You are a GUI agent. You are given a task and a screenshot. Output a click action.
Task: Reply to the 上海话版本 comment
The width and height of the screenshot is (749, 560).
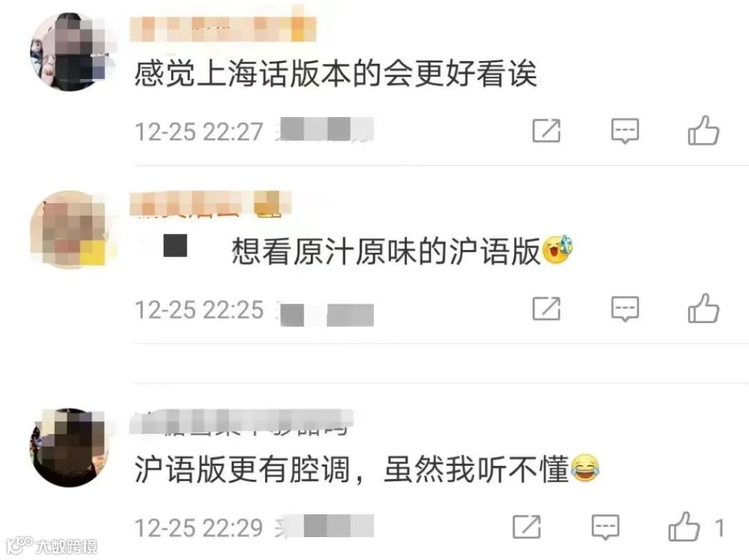click(x=625, y=131)
